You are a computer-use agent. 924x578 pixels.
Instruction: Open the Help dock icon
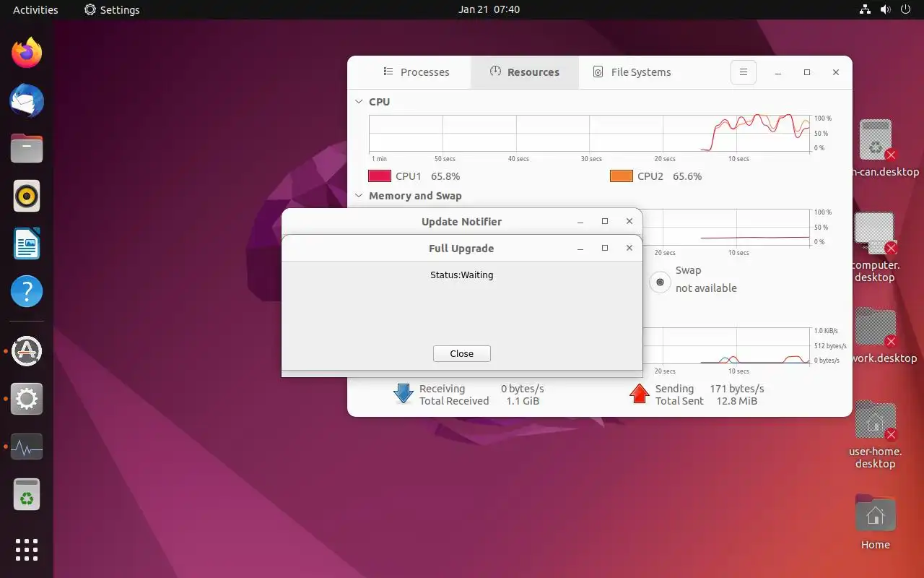[27, 291]
